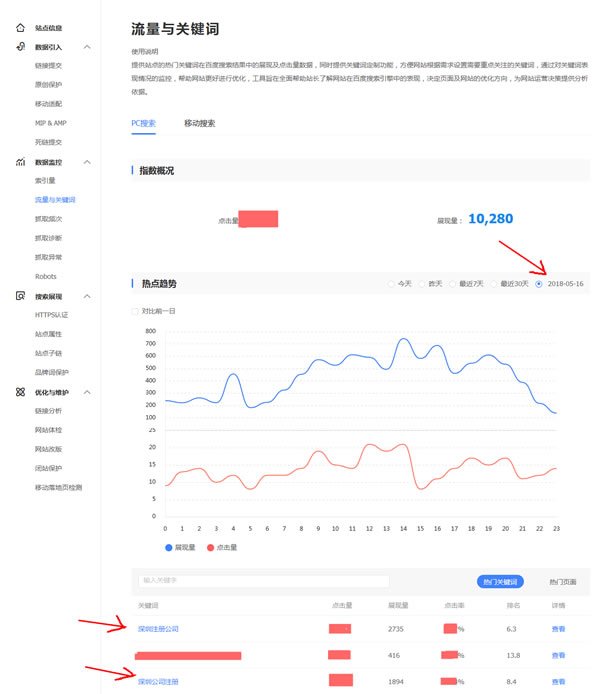Select the 最近7天 radio option
600x694 pixels.
coord(453,284)
